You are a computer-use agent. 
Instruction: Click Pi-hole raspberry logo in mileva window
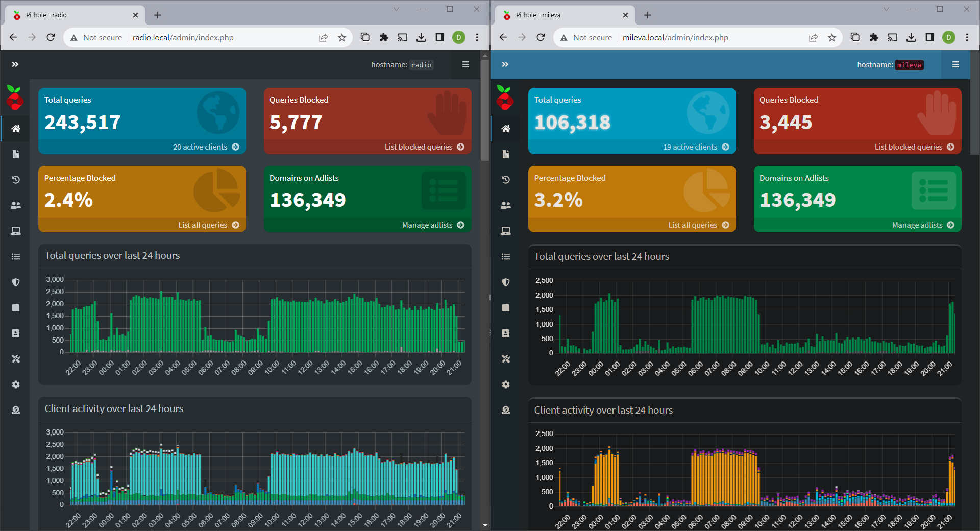pos(504,98)
